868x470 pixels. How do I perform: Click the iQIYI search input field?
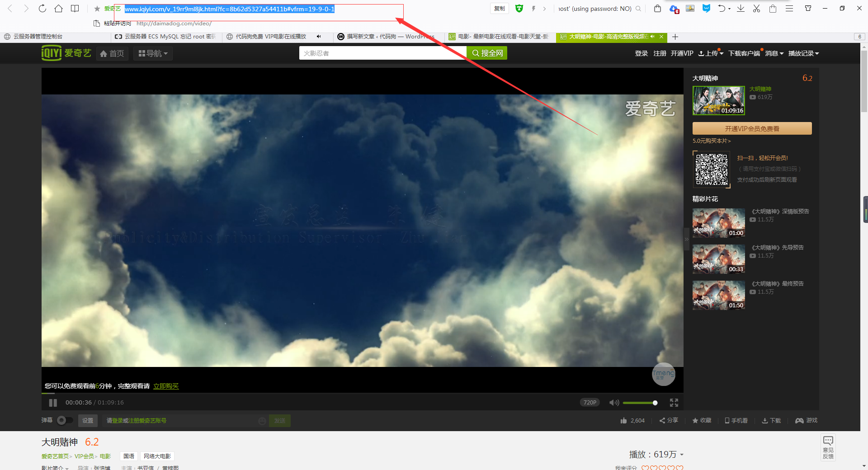[382, 53]
